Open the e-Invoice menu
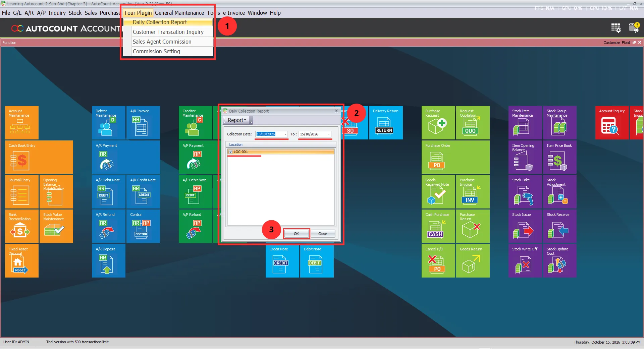Viewport: 644px width, 362px height. click(234, 13)
